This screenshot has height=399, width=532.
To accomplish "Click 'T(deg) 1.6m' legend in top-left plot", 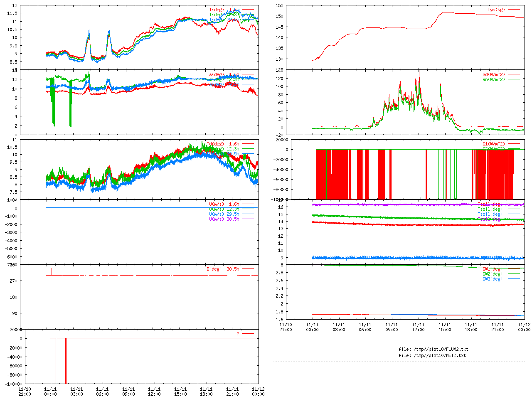I will click(224, 10).
